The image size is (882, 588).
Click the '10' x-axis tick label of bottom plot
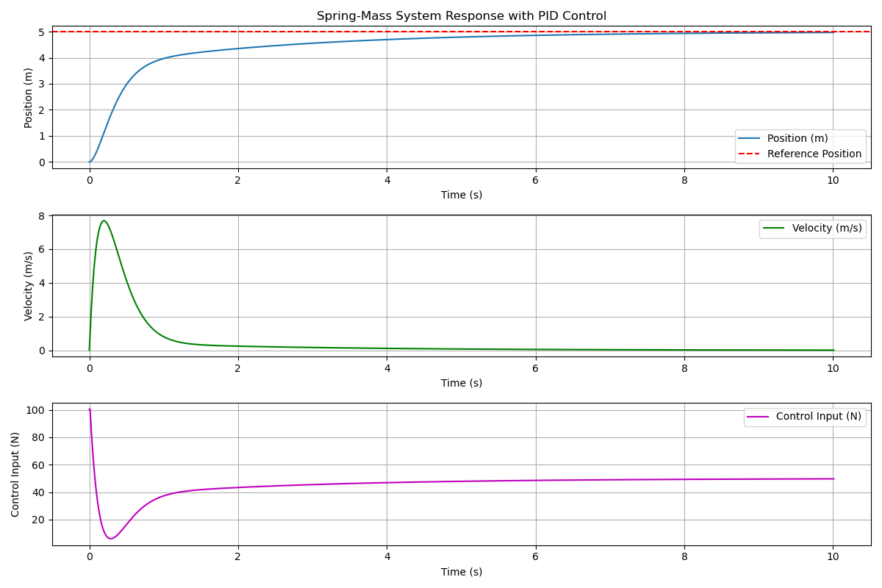[833, 557]
